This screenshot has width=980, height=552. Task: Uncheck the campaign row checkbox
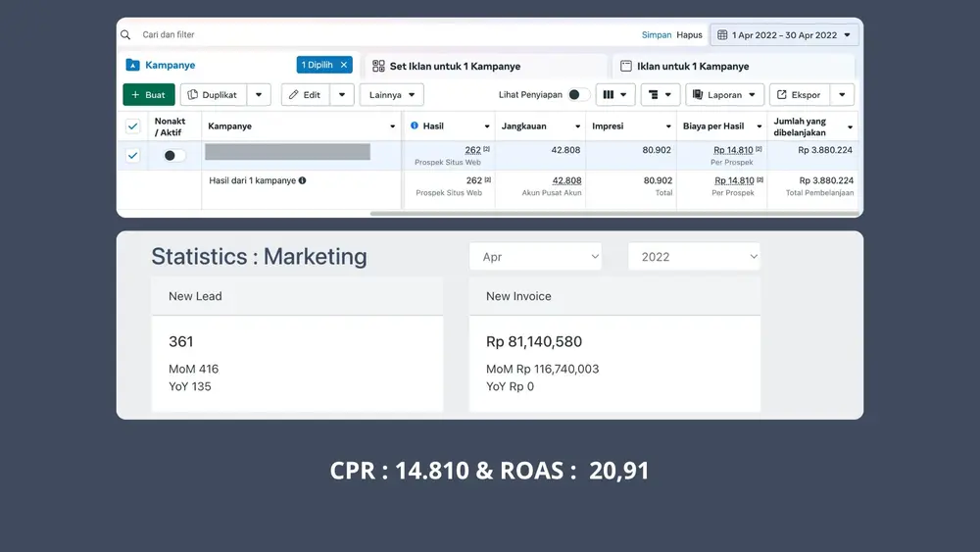click(x=132, y=156)
